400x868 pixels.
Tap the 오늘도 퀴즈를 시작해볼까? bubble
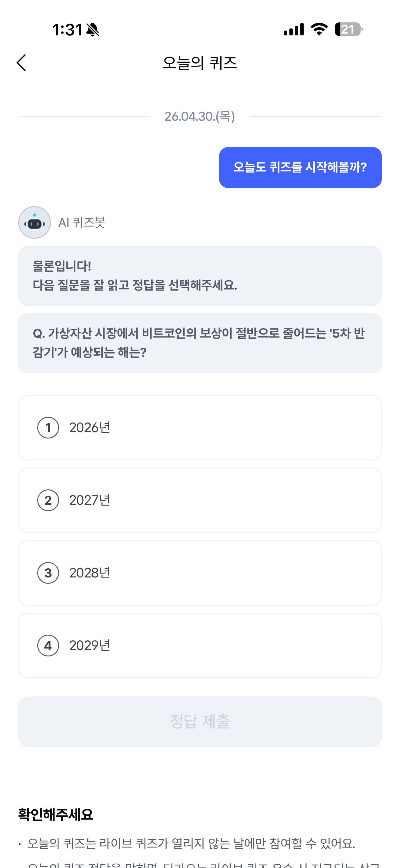click(300, 167)
